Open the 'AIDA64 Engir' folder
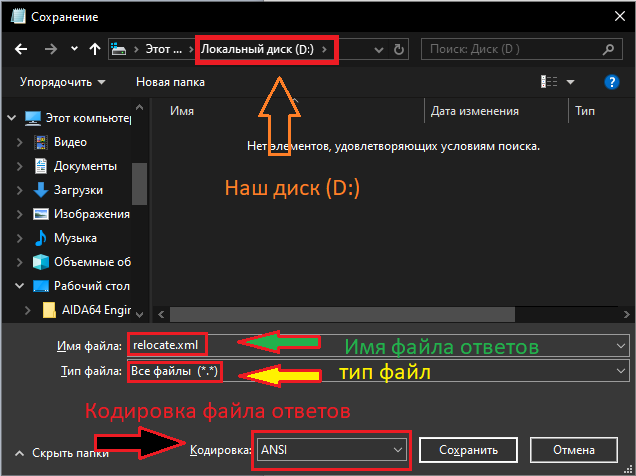The width and height of the screenshot is (636, 476). click(97, 310)
